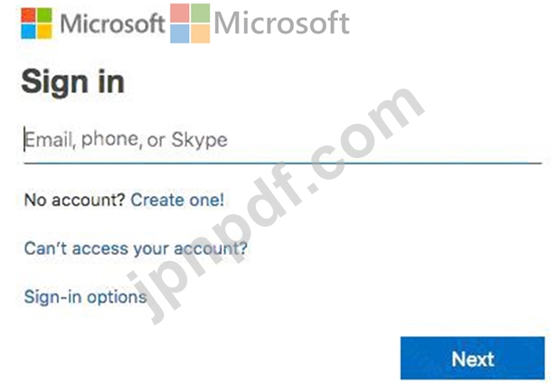Click the dark gray Microsoft wordmark
Viewport: 557px width, 392px height.
112,23
